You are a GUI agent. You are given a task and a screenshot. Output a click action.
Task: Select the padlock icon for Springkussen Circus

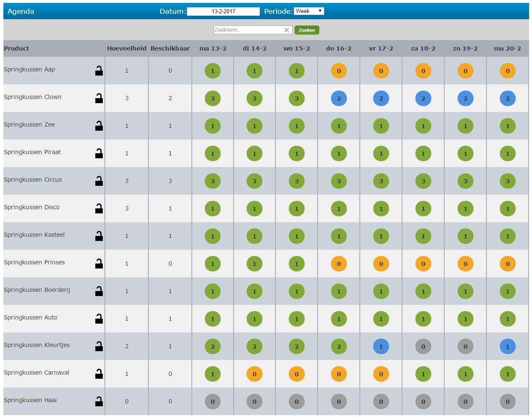99,181
